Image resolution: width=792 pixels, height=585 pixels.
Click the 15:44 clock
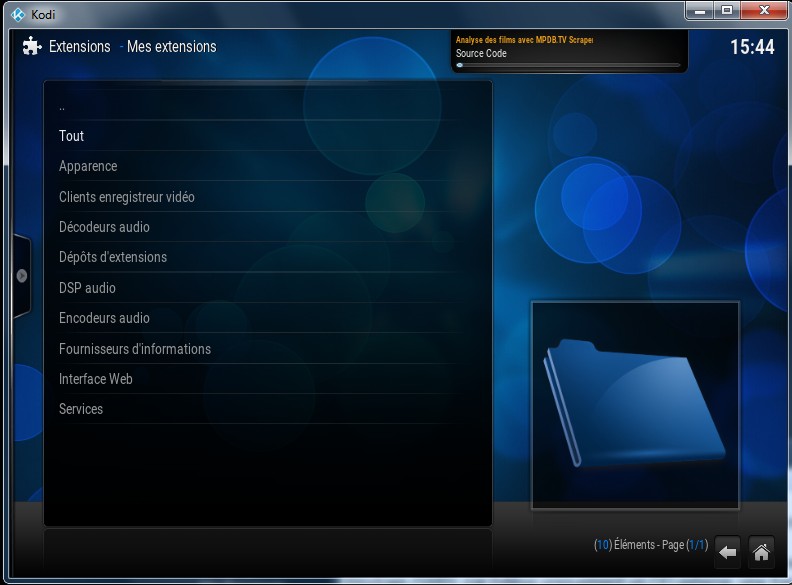(x=752, y=47)
